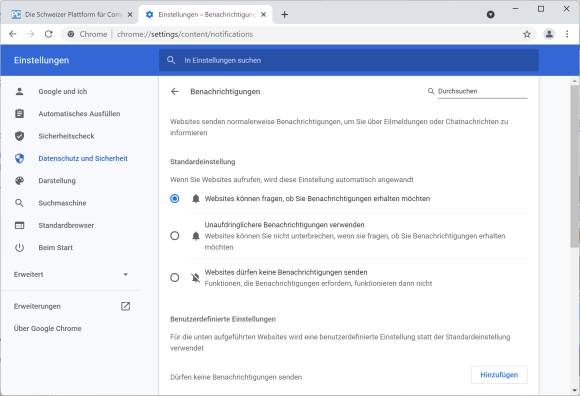Click the Benutzerdefinierte Einstellungen heading
The height and width of the screenshot is (396, 580).
pos(223,319)
